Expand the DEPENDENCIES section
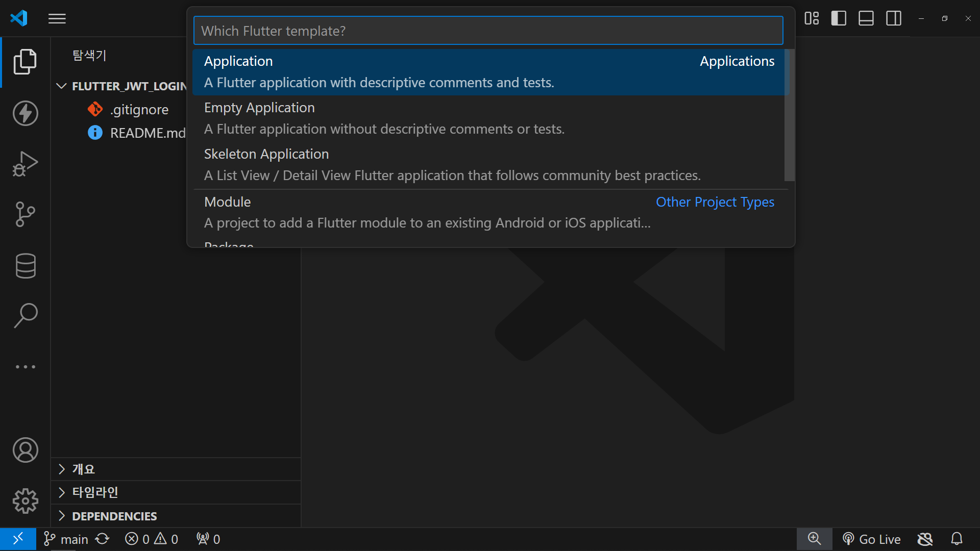Screen dimensions: 980x551 (x=176, y=516)
